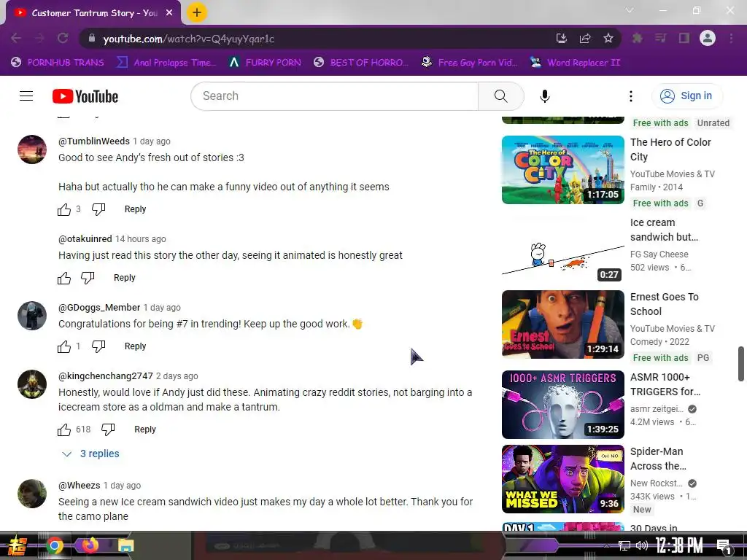Open media control icon in toolbar
Image resolution: width=747 pixels, height=560 pixels.
pyautogui.click(x=660, y=38)
